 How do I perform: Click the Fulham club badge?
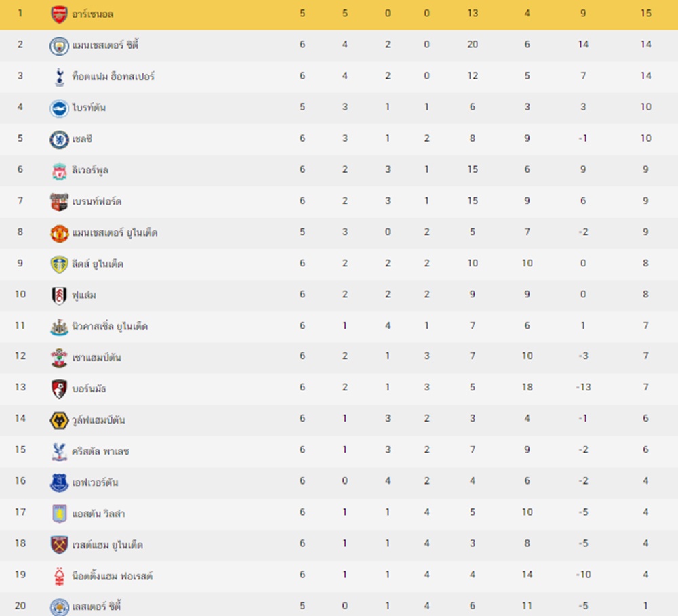(x=59, y=295)
